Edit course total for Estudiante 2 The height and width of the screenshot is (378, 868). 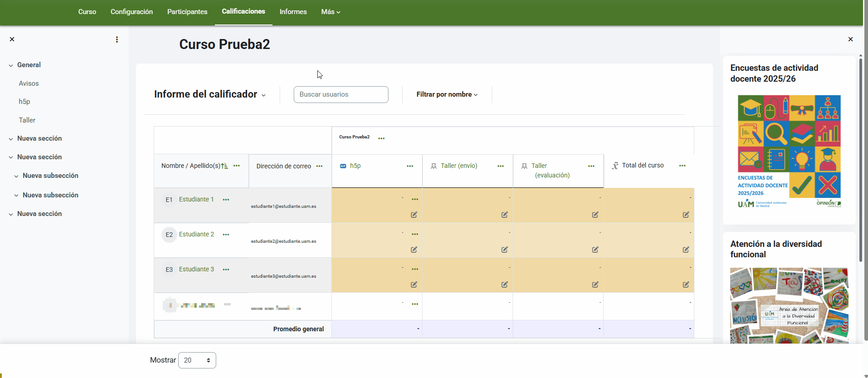pos(686,250)
